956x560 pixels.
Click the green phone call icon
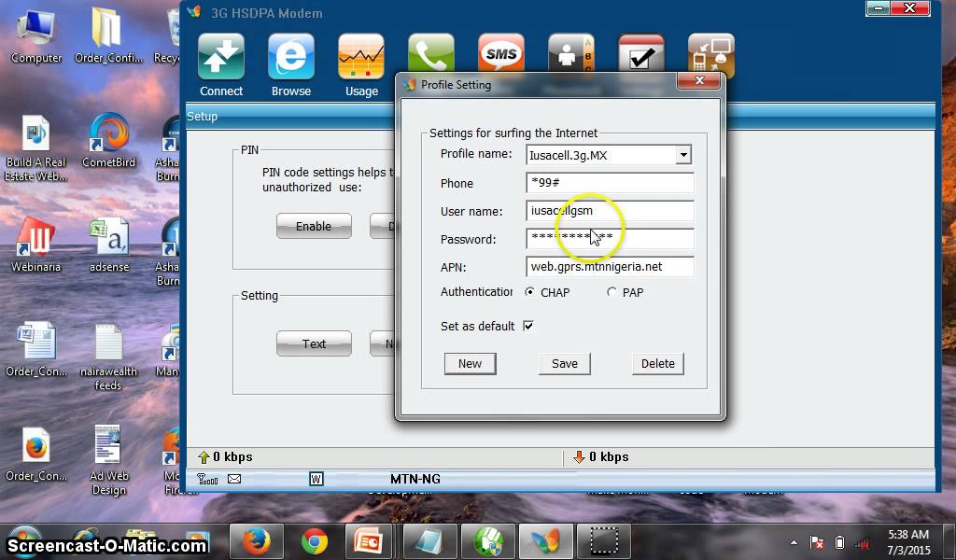431,53
